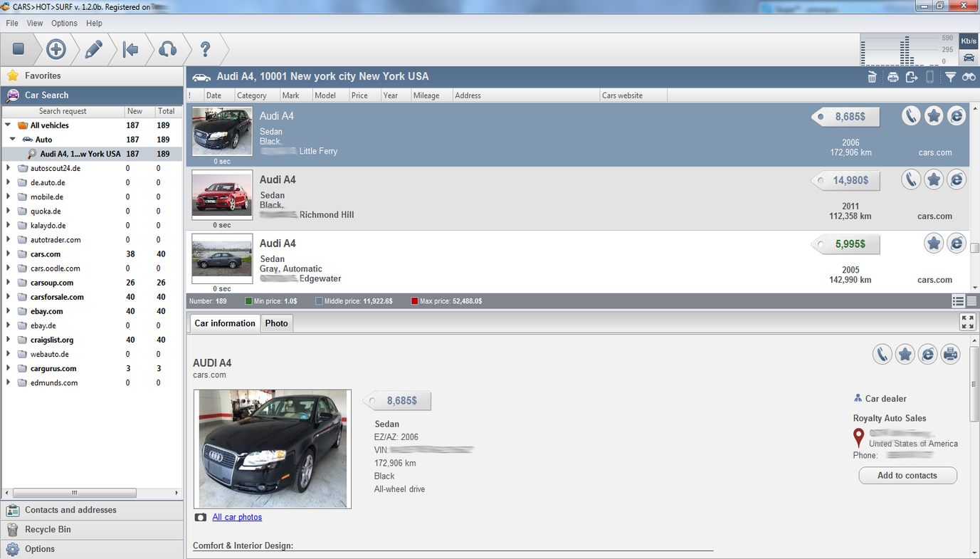Switch to compact list view icon
Image resolution: width=980 pixels, height=559 pixels.
point(971,302)
